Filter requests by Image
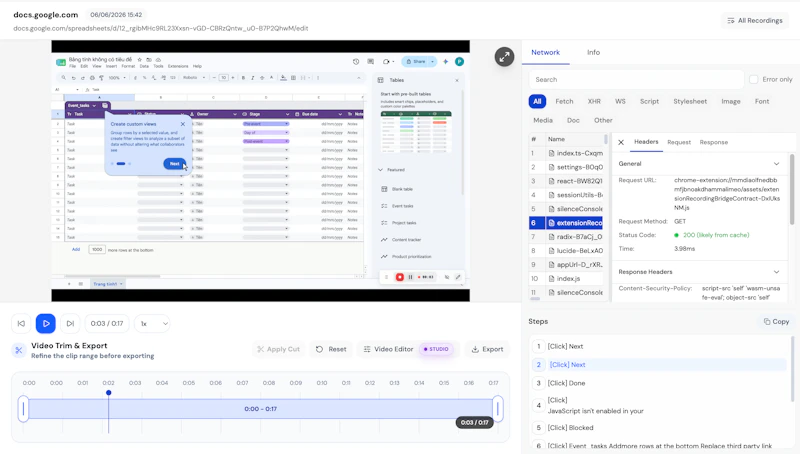Image resolution: width=800 pixels, height=454 pixels. [x=731, y=102]
